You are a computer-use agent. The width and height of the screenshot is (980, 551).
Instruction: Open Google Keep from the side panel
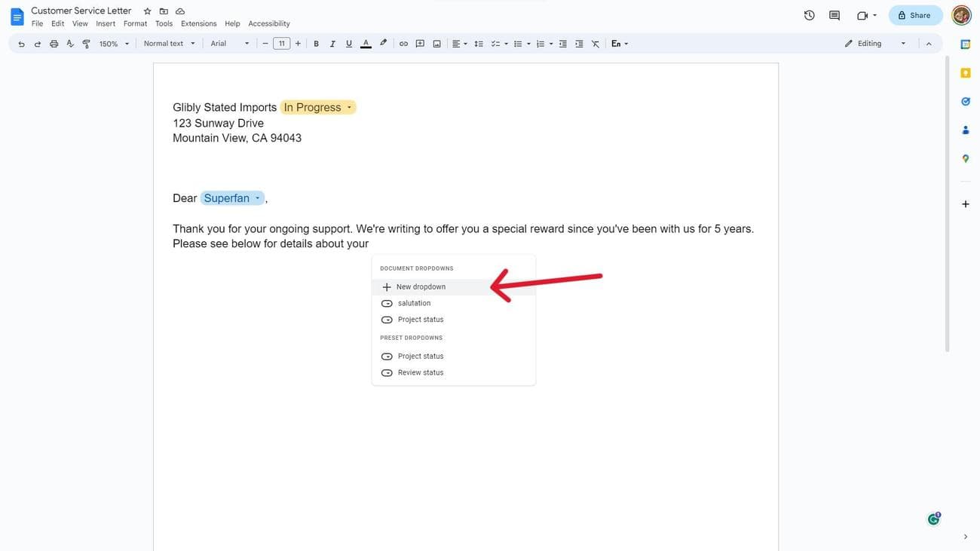(x=965, y=72)
